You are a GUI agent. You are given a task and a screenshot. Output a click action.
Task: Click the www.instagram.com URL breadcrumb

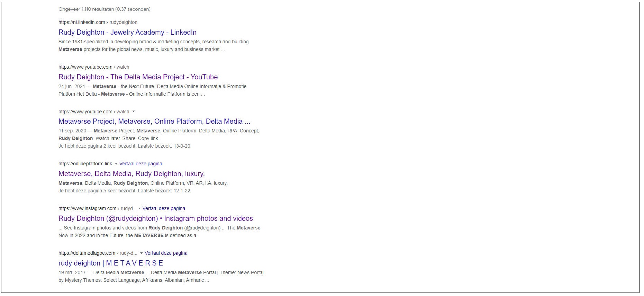click(98, 208)
